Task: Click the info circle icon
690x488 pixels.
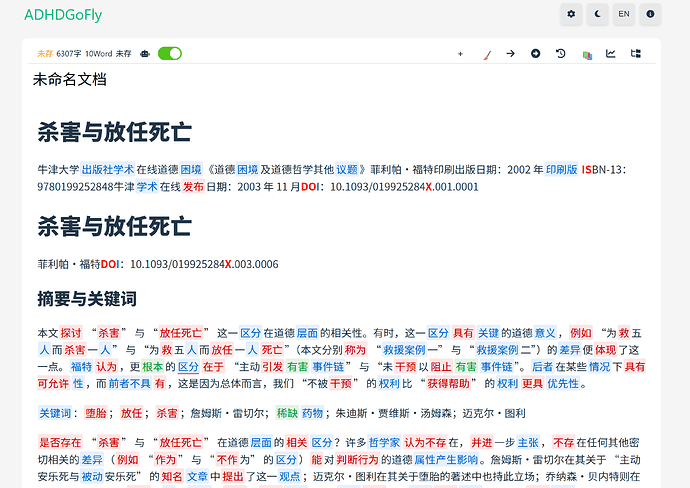Action: [651, 14]
